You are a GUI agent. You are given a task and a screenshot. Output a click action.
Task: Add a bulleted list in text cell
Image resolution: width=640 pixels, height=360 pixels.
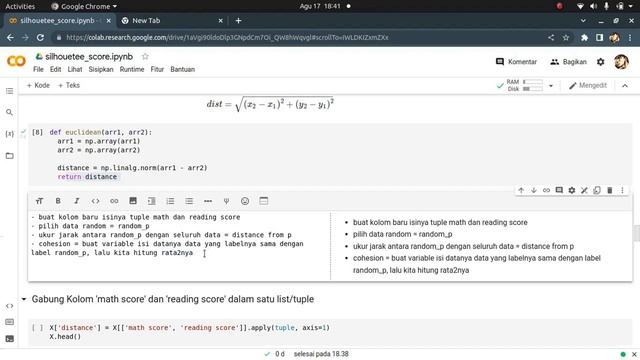click(189, 201)
